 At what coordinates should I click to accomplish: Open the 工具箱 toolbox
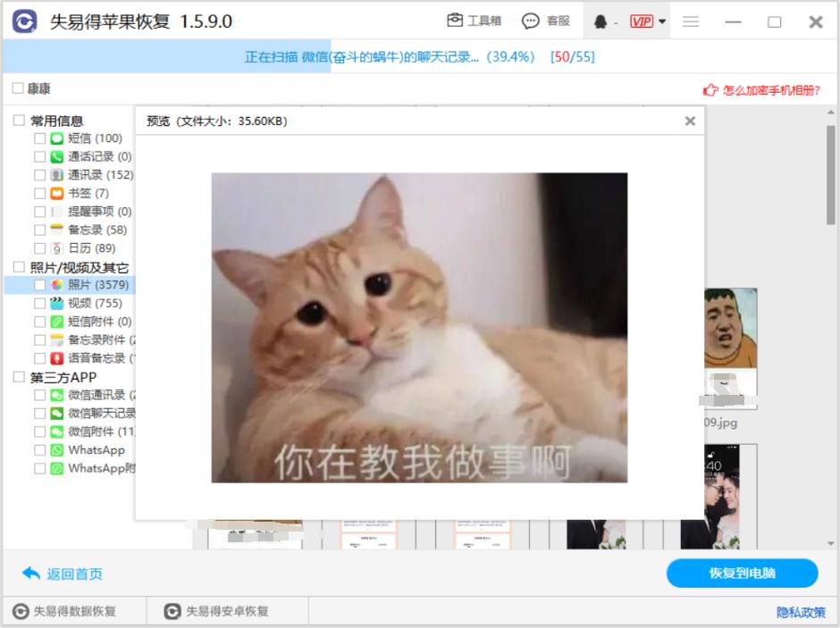point(475,20)
